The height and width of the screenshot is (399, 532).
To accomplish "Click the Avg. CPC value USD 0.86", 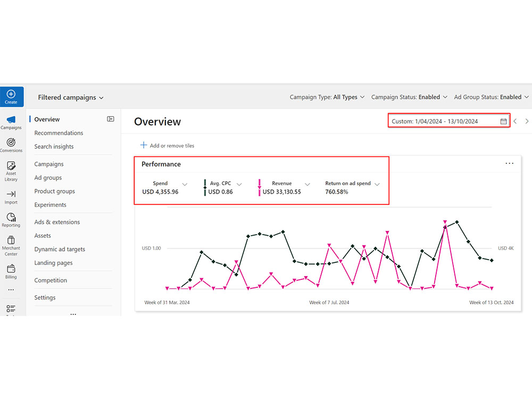I will (221, 192).
